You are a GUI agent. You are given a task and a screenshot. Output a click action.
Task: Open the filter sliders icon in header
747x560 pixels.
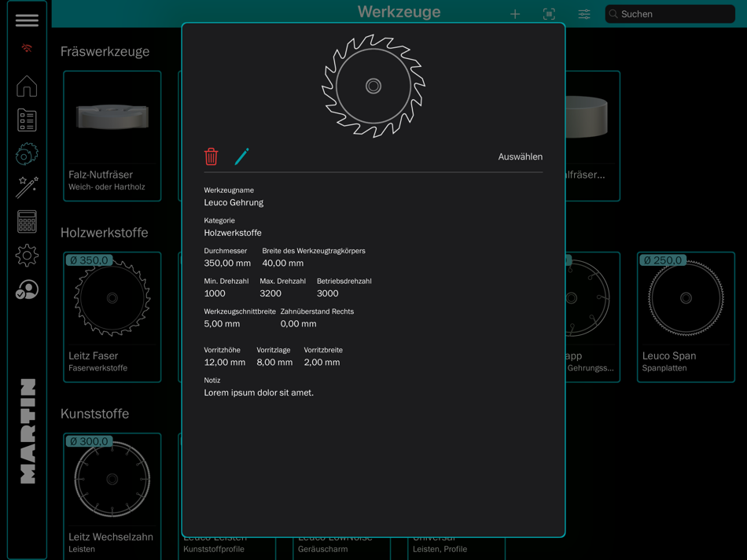click(x=584, y=14)
